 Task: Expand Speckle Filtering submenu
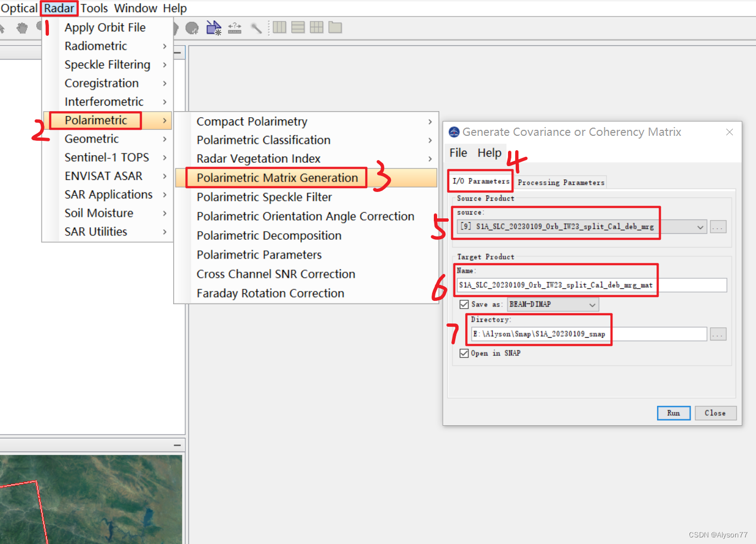107,65
